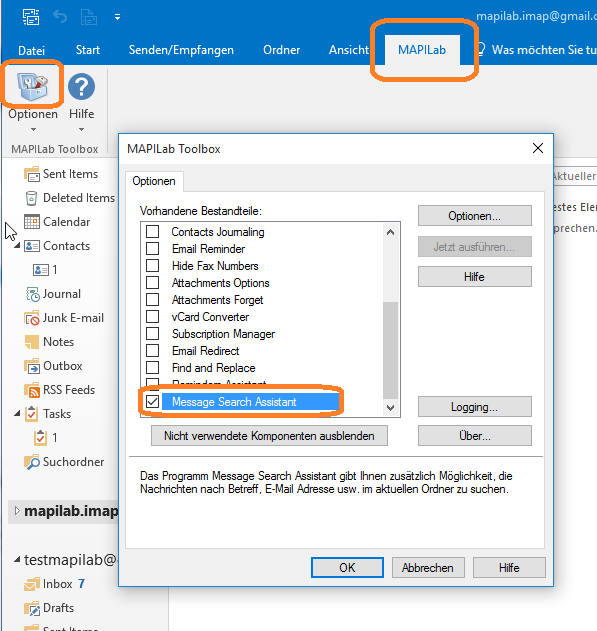The width and height of the screenshot is (597, 631).
Task: Collapse the Tasks folder tree
Action: (17, 413)
